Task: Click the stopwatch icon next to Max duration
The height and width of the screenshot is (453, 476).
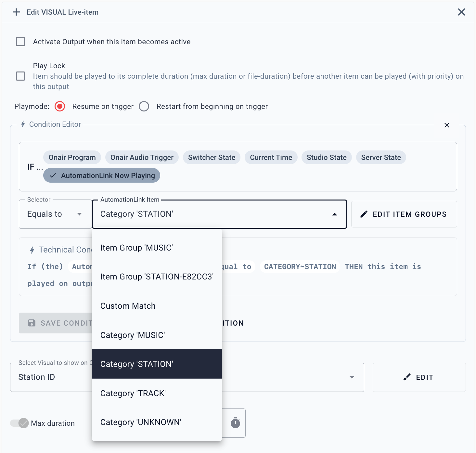Action: coord(235,423)
